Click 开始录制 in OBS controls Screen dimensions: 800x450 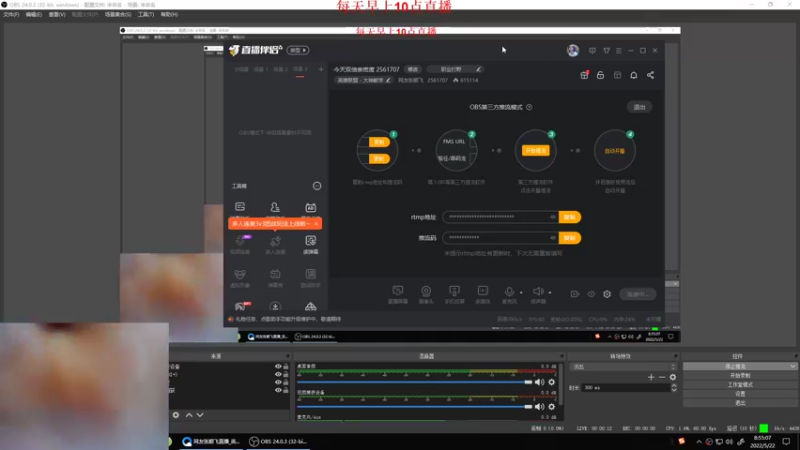coord(740,376)
